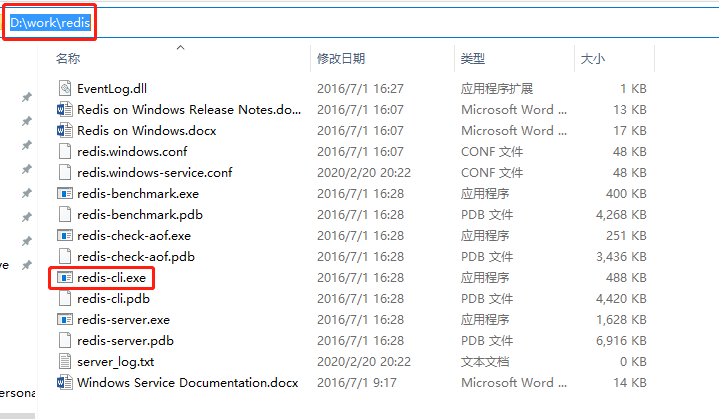Click the redis-cli.pdb file icon
This screenshot has width=719, height=419.
[x=65, y=298]
